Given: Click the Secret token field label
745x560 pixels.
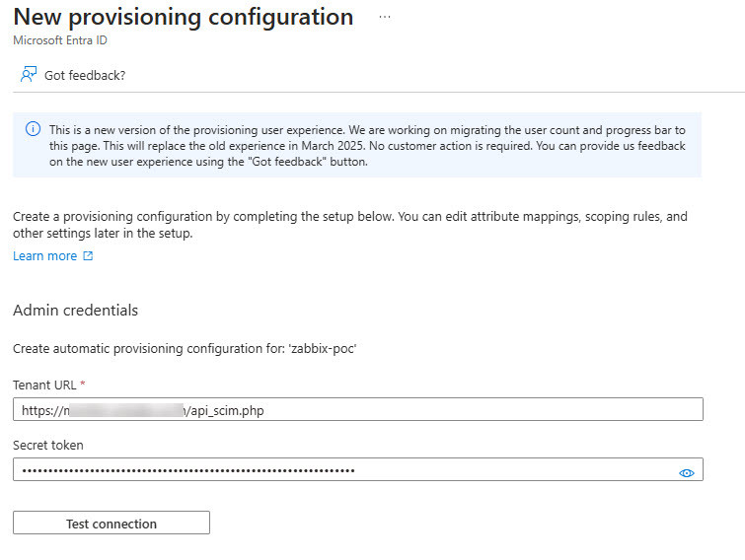Looking at the screenshot, I should click(48, 445).
